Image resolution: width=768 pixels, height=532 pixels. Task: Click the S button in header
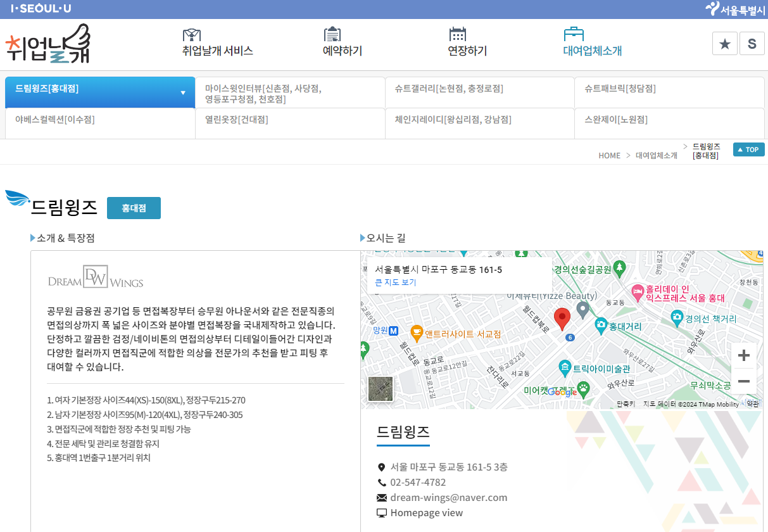pyautogui.click(x=752, y=44)
